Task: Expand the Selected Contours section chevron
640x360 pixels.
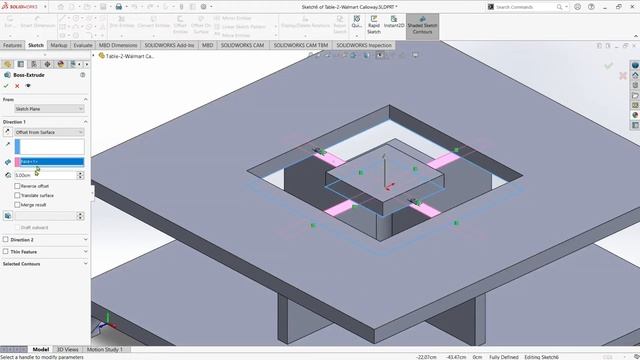Action: coord(85,264)
